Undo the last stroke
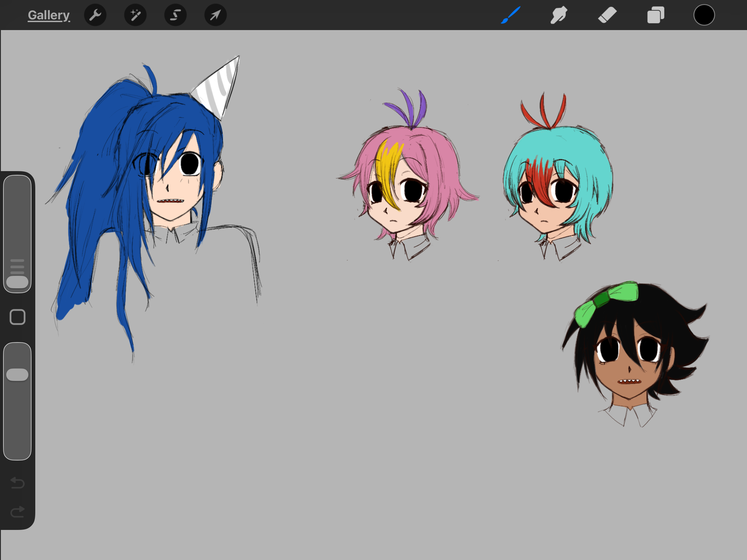747x560 pixels. [x=17, y=483]
